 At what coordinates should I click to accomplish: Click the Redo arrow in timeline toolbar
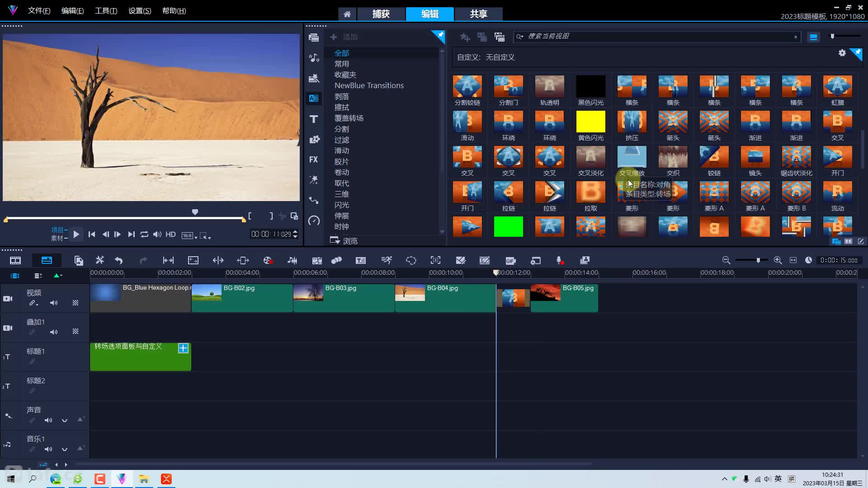(143, 260)
